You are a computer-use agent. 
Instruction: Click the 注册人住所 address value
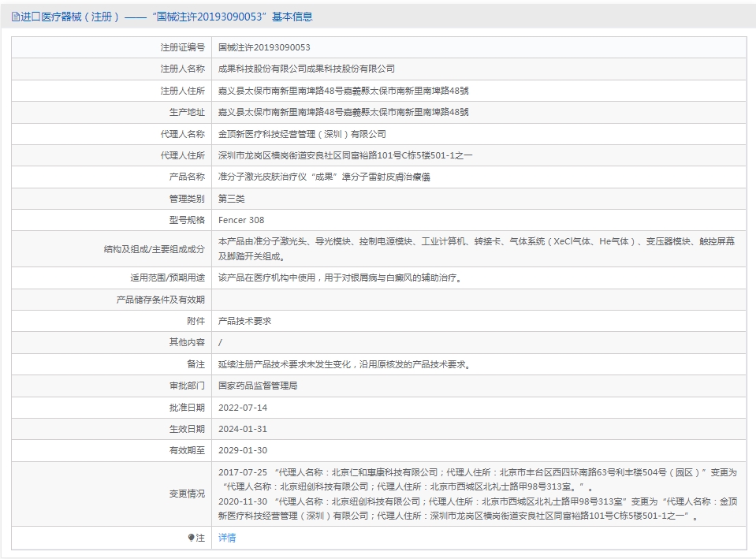pos(343,91)
